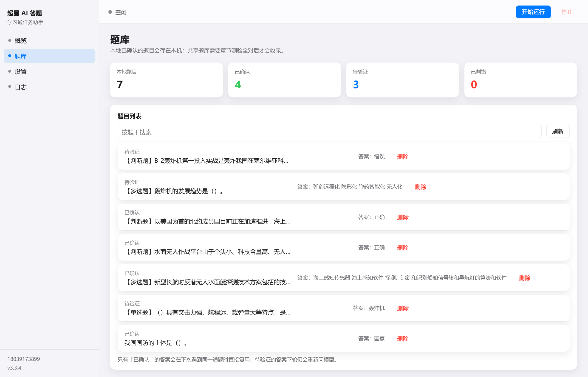The width and height of the screenshot is (588, 377).
Task: Click the 本地题目 count card
Action: [166, 80]
